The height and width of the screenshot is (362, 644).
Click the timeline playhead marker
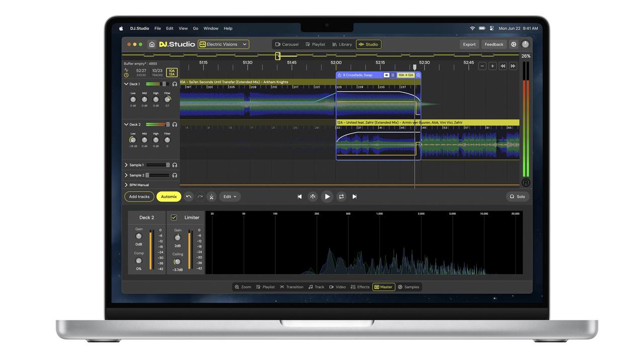[415, 66]
